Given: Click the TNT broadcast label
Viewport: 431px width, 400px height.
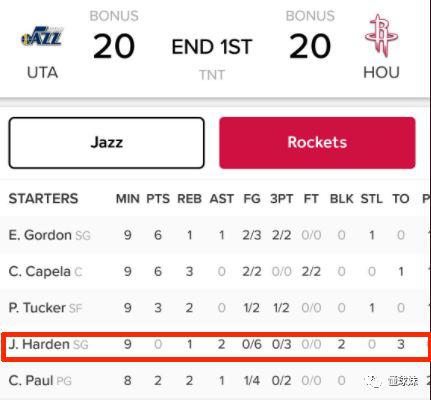Looking at the screenshot, I should (212, 75).
